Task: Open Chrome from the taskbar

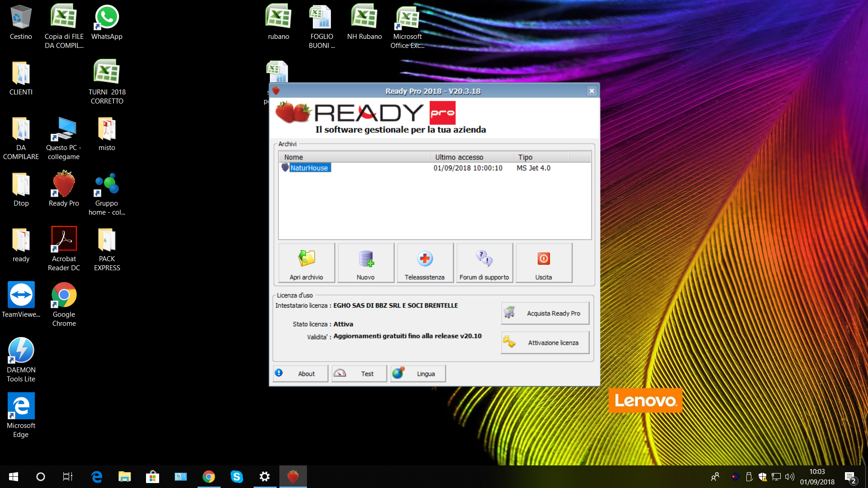Action: (x=209, y=477)
